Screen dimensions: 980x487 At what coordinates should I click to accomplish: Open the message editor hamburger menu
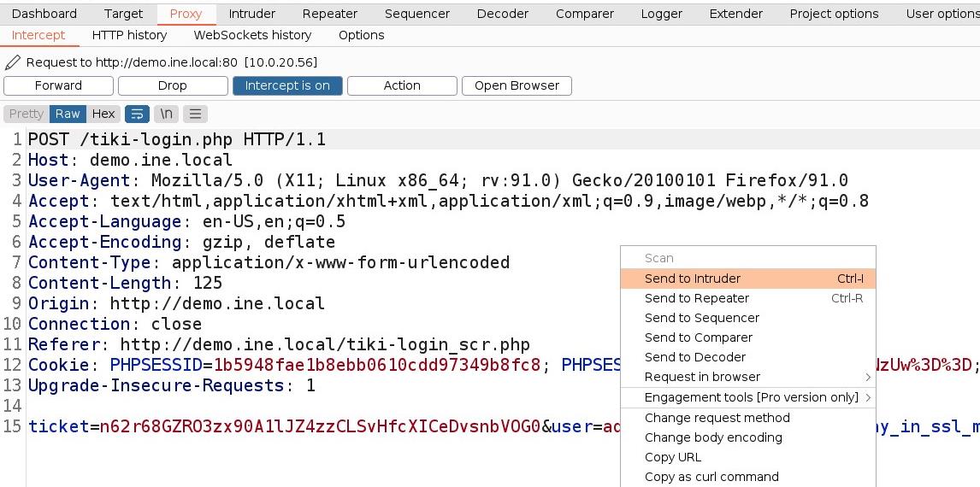coord(196,114)
